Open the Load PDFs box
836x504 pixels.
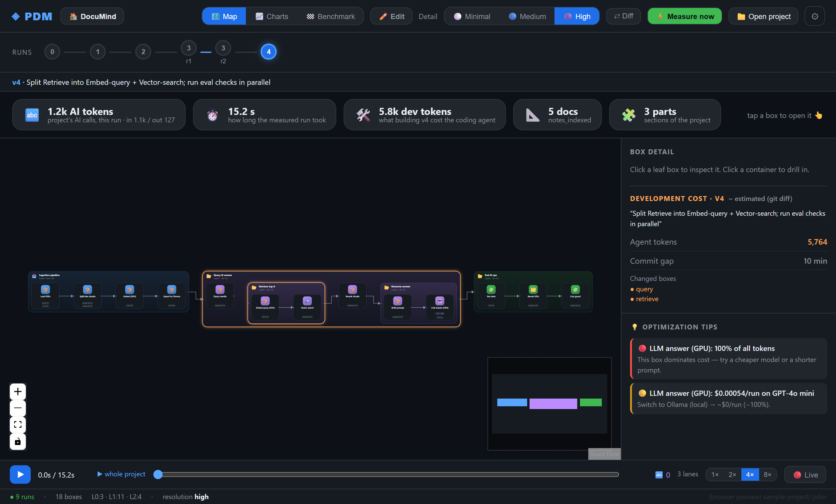(x=45, y=296)
